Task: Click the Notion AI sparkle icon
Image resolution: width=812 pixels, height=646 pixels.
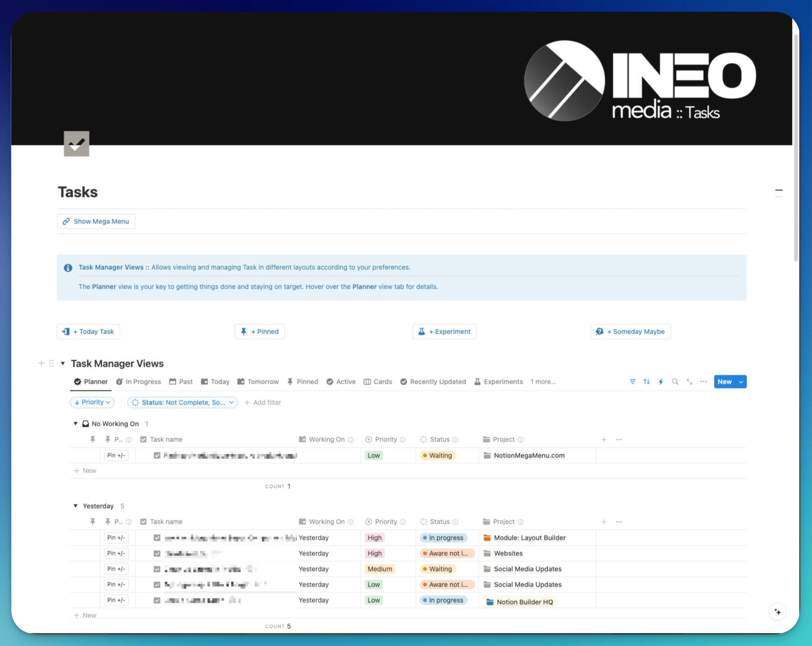Action: [777, 611]
